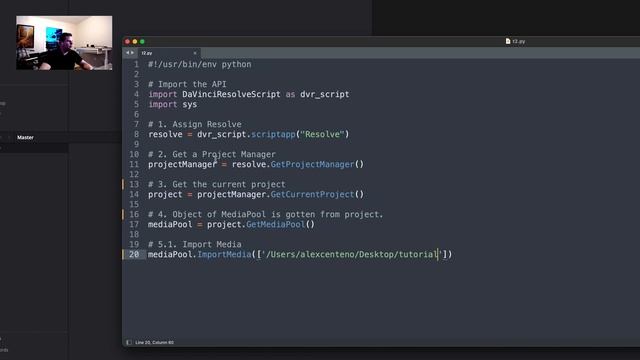Click '# 2. Get a Project Manager' comment

pos(212,154)
